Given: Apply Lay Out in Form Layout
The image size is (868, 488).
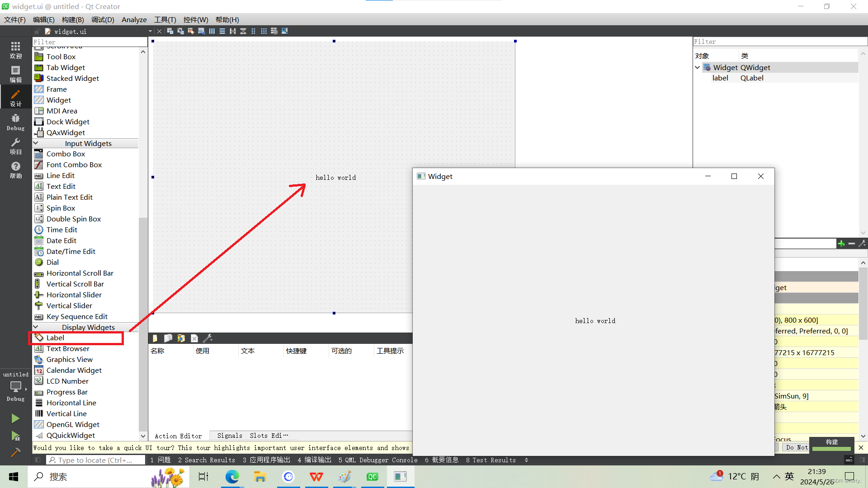Looking at the screenshot, I should [254, 31].
